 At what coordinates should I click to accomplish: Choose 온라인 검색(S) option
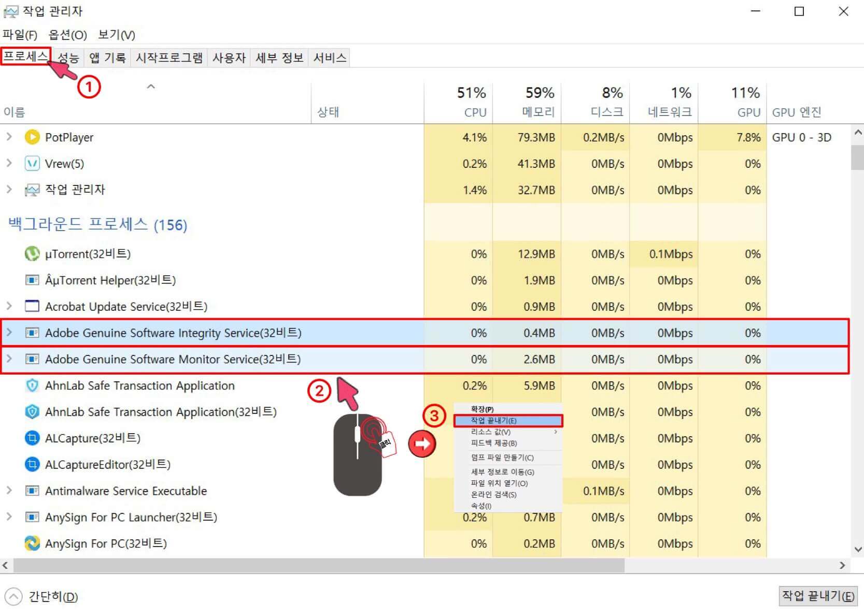(508, 495)
